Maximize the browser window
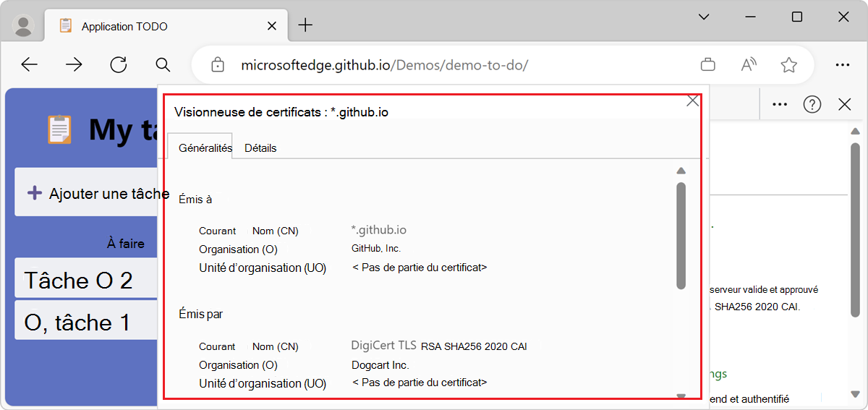This screenshot has height=410, width=868. [797, 17]
